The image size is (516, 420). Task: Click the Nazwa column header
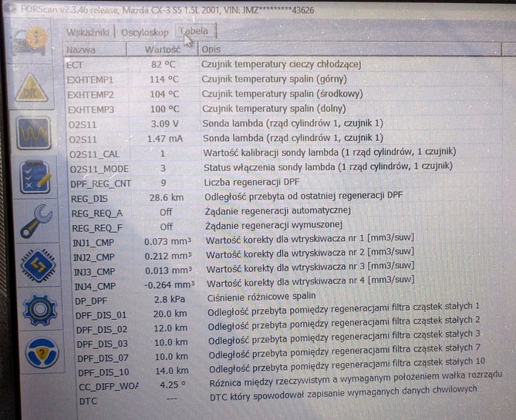(x=81, y=50)
